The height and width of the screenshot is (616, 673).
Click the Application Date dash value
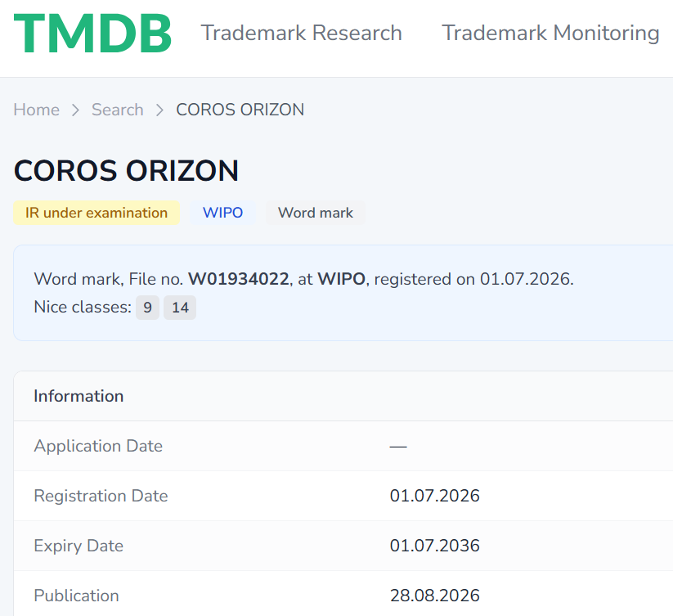pos(398,447)
